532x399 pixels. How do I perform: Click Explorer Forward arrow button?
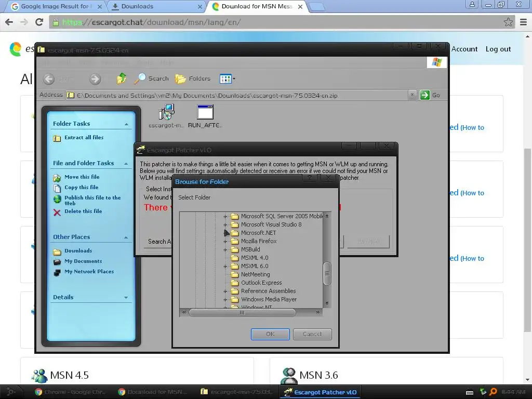(95, 79)
